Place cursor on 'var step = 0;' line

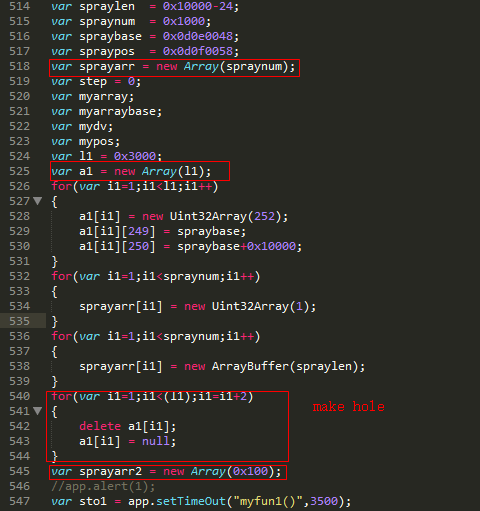(96, 81)
